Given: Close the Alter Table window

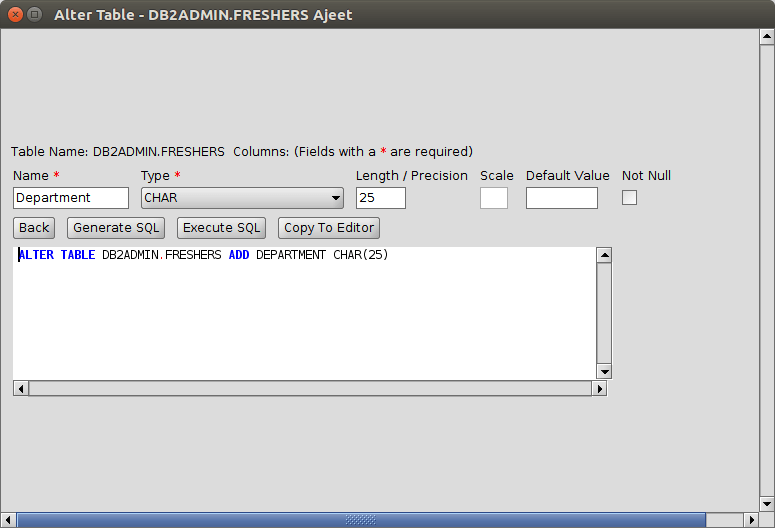Looking at the screenshot, I should pyautogui.click(x=14, y=14).
